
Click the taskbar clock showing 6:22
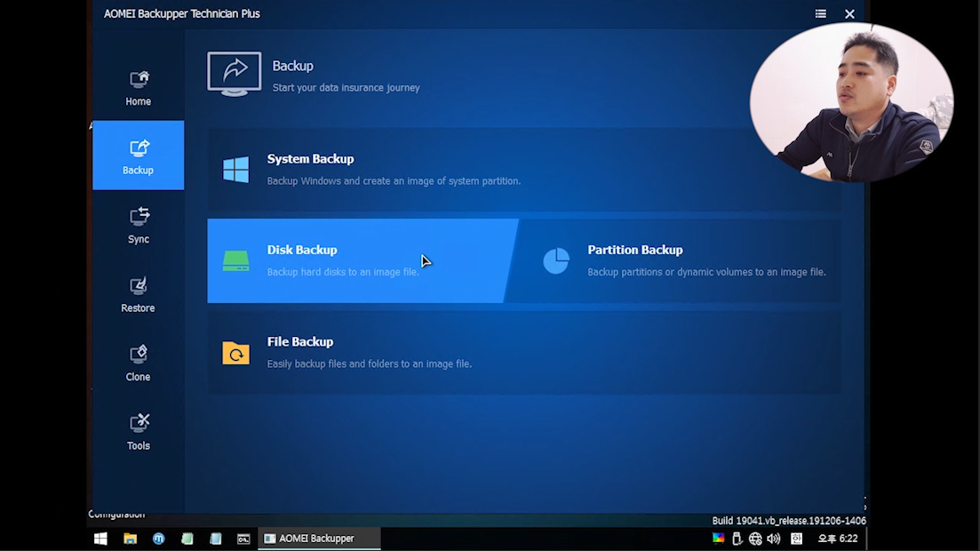(838, 539)
